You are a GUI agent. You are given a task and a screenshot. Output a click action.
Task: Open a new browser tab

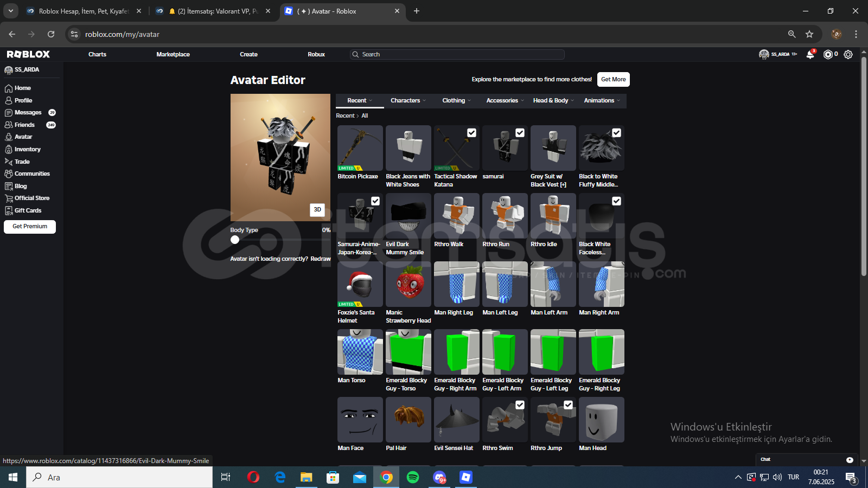pos(417,11)
